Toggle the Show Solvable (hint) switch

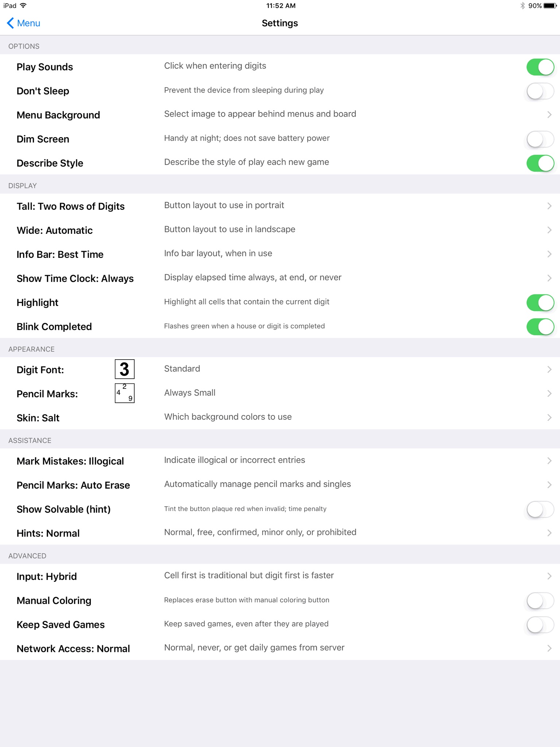point(540,510)
